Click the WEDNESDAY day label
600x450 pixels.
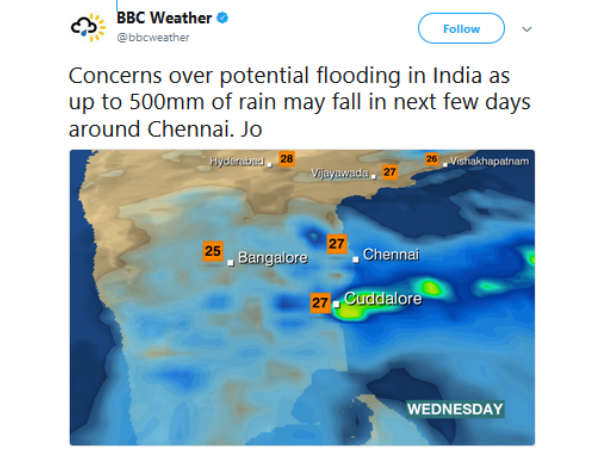[x=455, y=409]
